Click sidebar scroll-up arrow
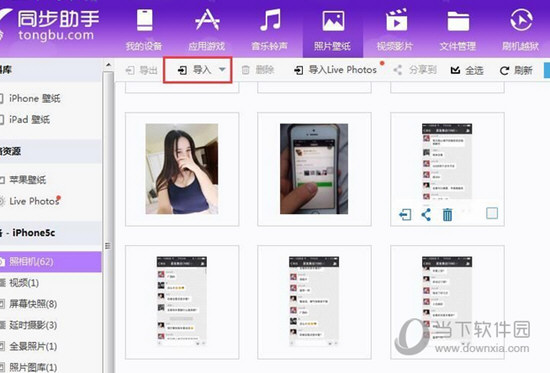The height and width of the screenshot is (373, 550). tap(108, 65)
